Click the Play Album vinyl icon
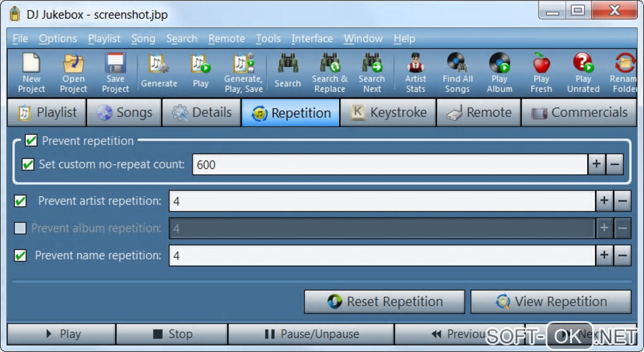This screenshot has height=352, width=644. click(x=499, y=73)
